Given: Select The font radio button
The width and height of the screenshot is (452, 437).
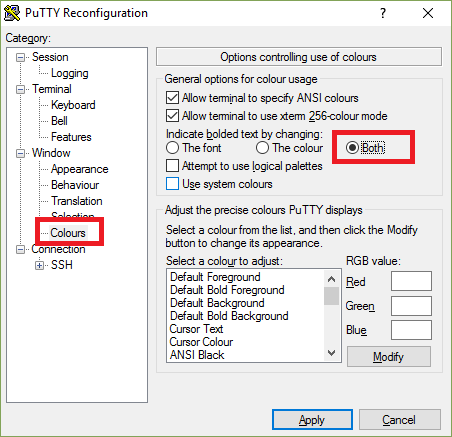Looking at the screenshot, I should coord(172,148).
